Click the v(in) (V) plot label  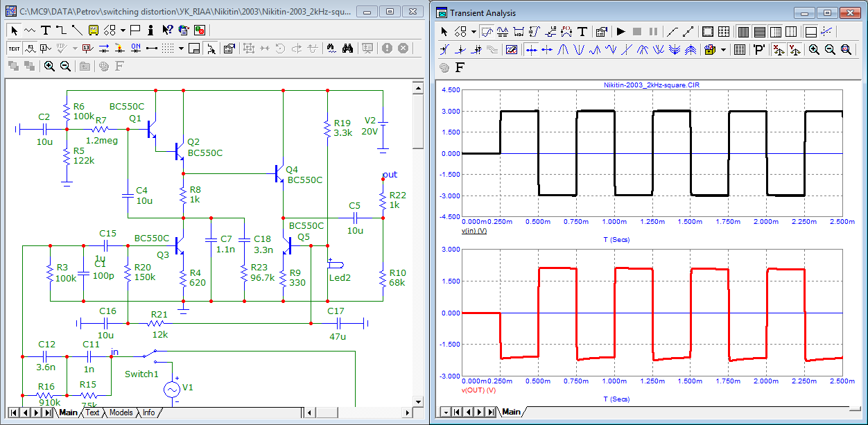474,230
